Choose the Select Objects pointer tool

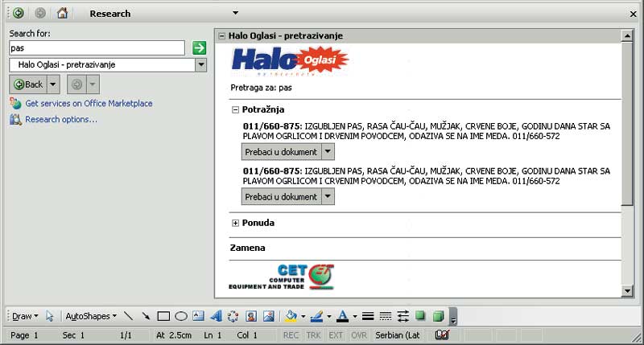(x=50, y=316)
